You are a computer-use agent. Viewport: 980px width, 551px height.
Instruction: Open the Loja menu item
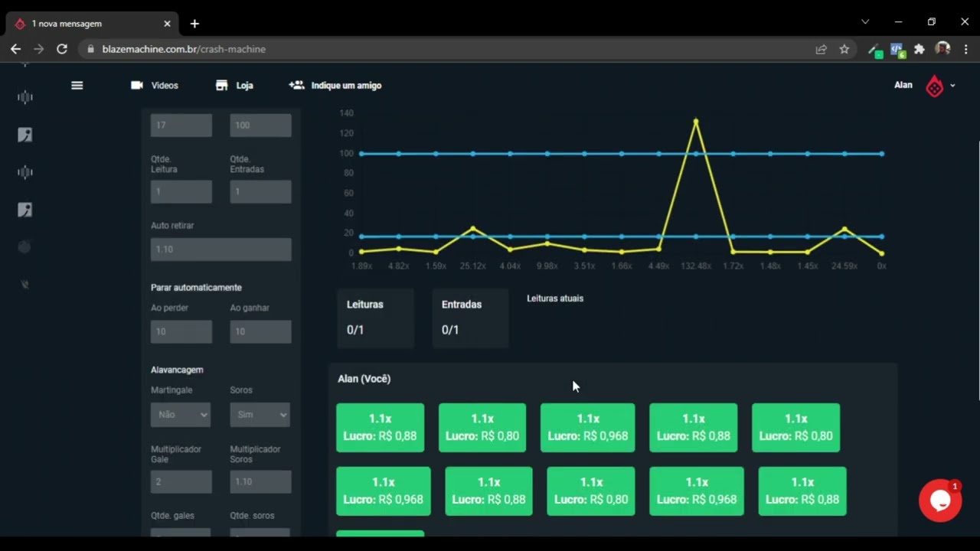pos(234,86)
